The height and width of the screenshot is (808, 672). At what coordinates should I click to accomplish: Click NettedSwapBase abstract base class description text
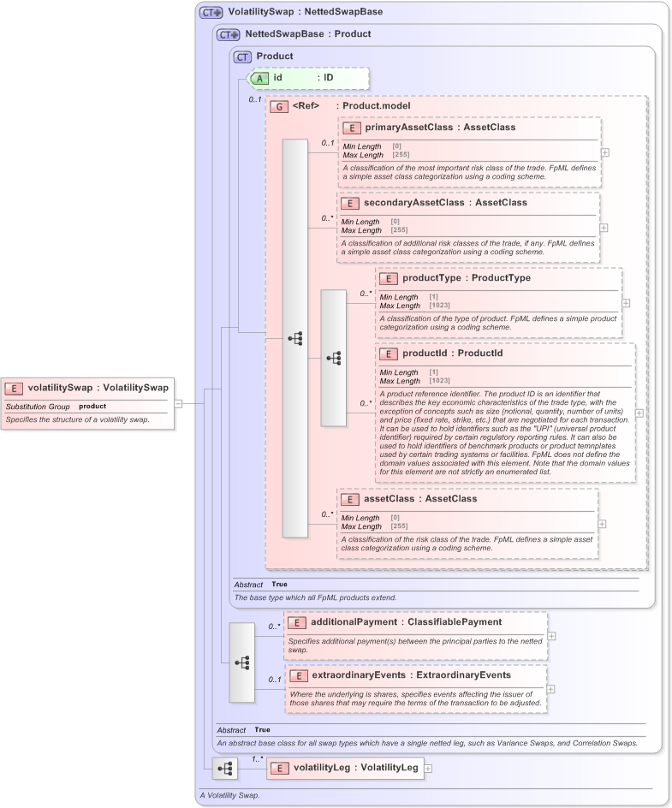tap(427, 744)
